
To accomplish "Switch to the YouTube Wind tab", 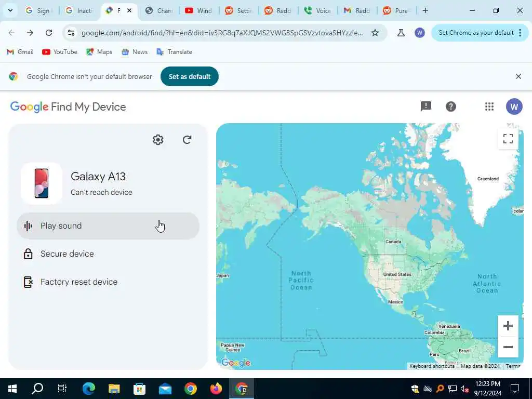I will click(198, 10).
